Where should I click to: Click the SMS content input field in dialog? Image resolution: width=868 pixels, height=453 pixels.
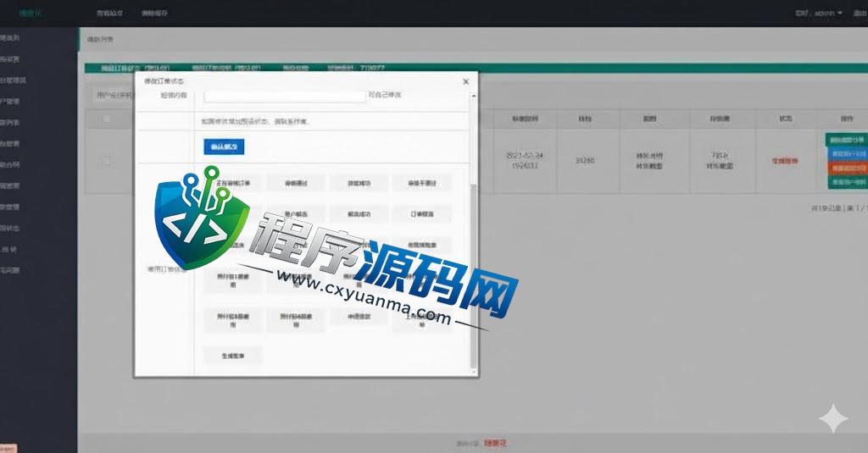(x=285, y=96)
